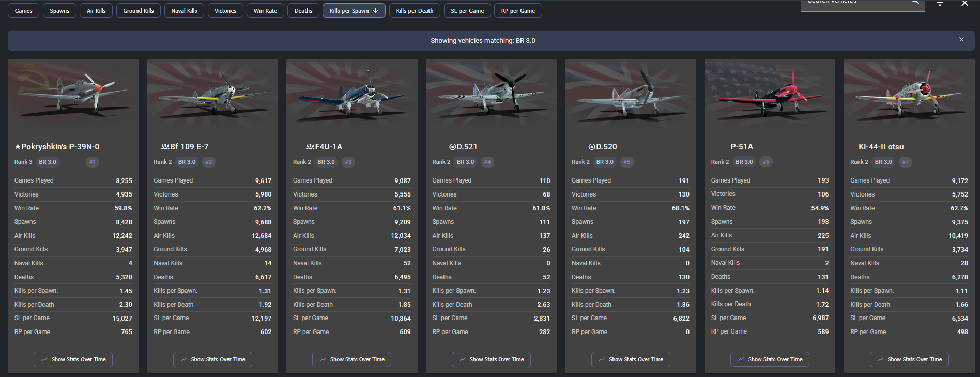Show Stats Over Time for Bf 109 E-7

[212, 359]
